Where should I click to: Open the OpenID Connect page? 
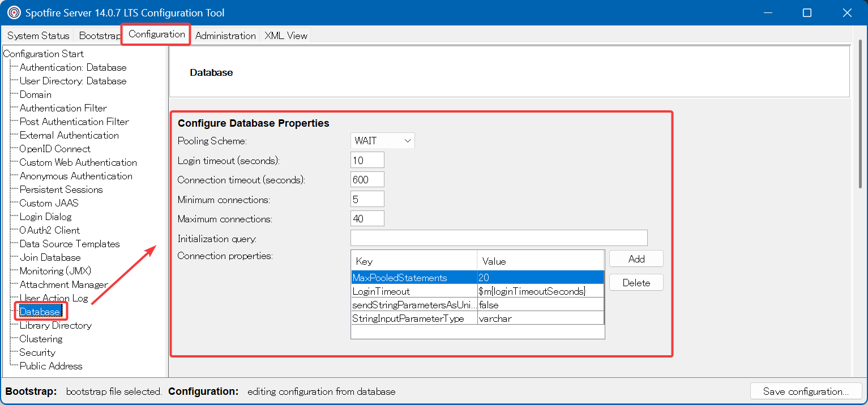[x=55, y=149]
